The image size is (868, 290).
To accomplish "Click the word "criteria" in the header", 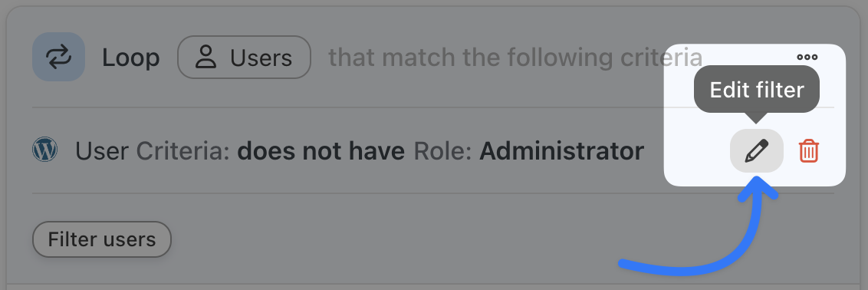I will coord(666,58).
